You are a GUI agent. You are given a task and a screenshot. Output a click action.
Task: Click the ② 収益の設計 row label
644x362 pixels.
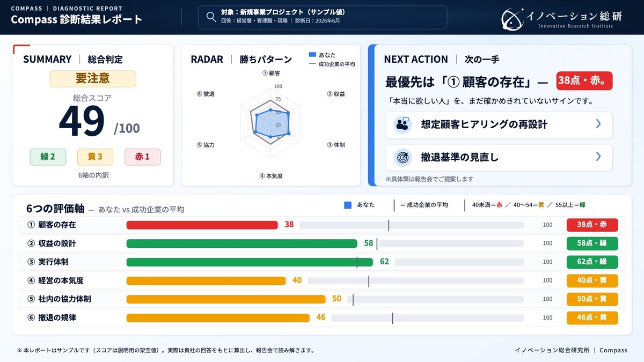point(52,243)
